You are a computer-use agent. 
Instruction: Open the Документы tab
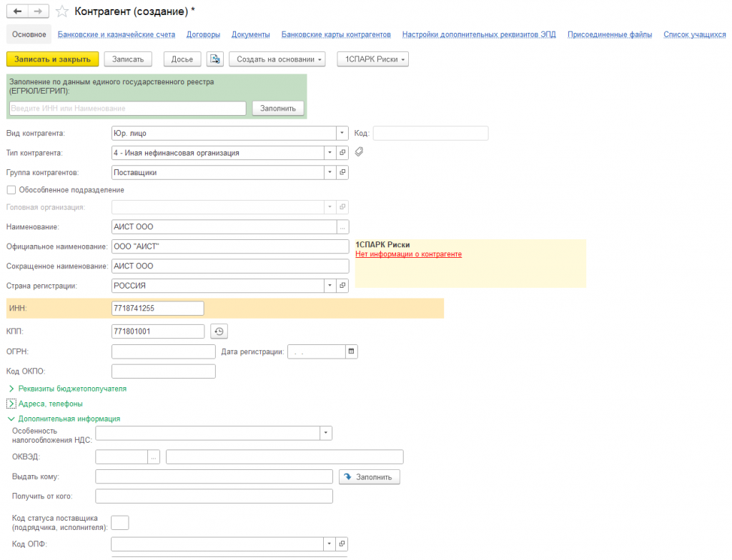pyautogui.click(x=251, y=34)
